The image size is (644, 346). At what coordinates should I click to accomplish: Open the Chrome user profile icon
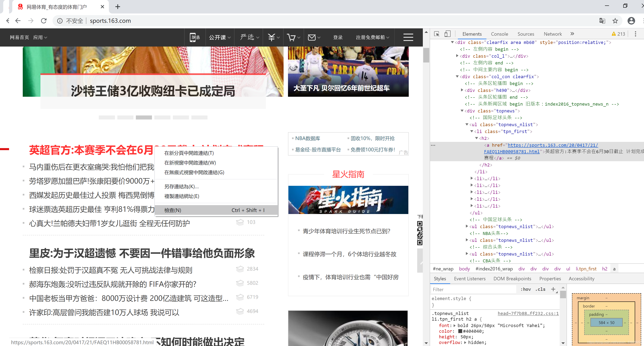click(x=631, y=21)
